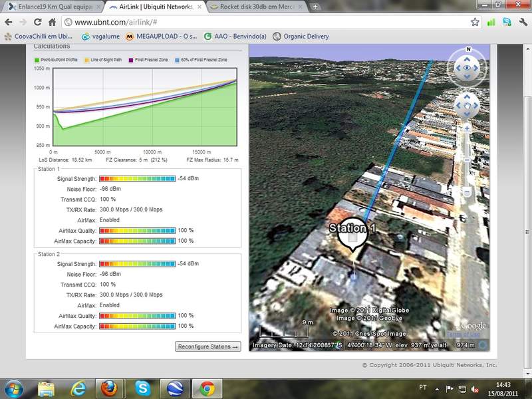Switch to Firefox on the taskbar
Image resolution: width=532 pixels, height=399 pixels.
tap(110, 389)
